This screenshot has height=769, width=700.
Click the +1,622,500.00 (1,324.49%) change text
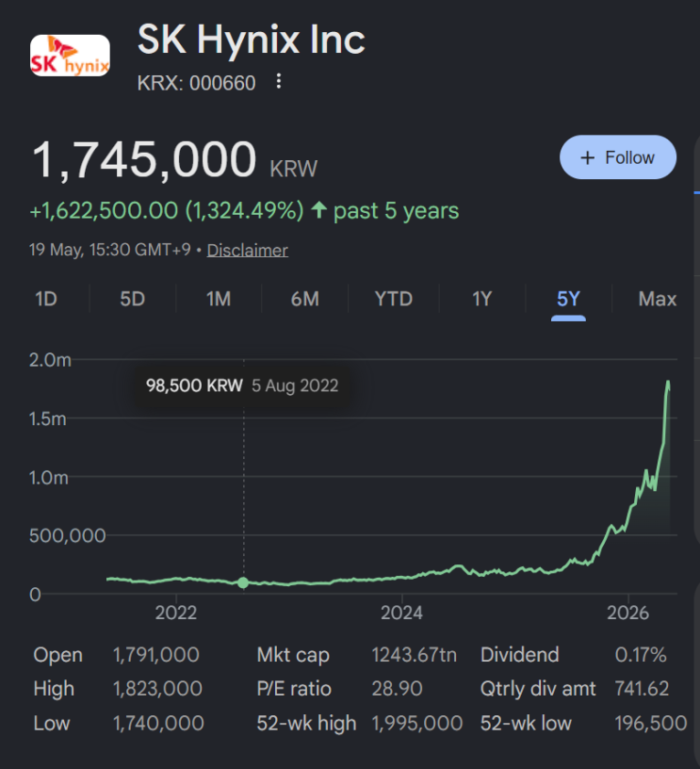coord(167,211)
